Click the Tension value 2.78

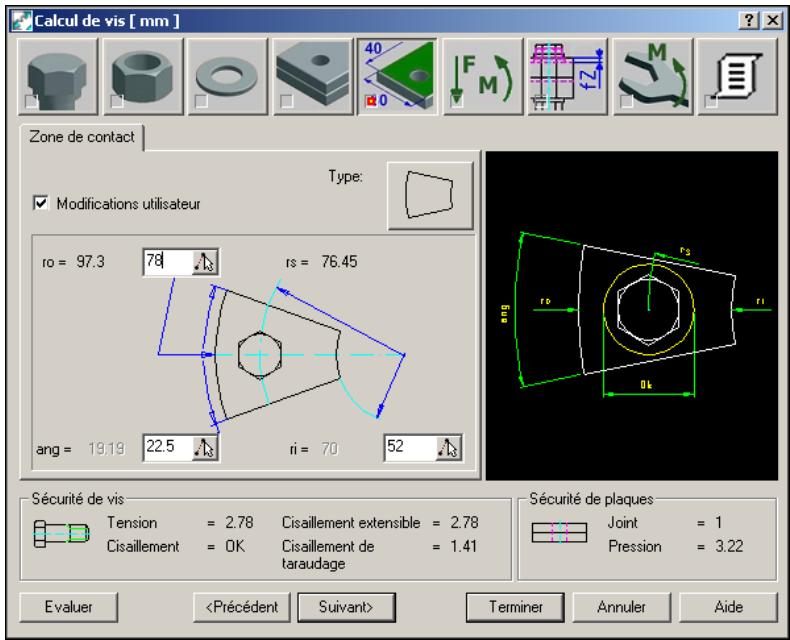239,523
